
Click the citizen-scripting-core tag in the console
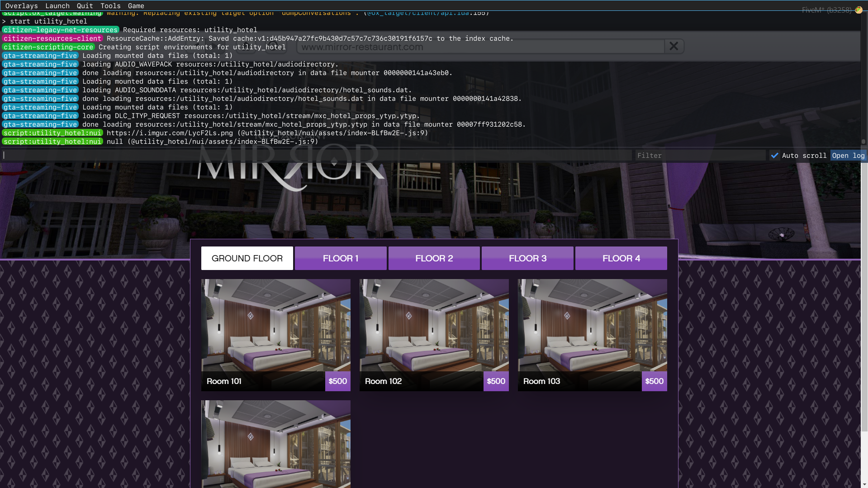coord(49,47)
